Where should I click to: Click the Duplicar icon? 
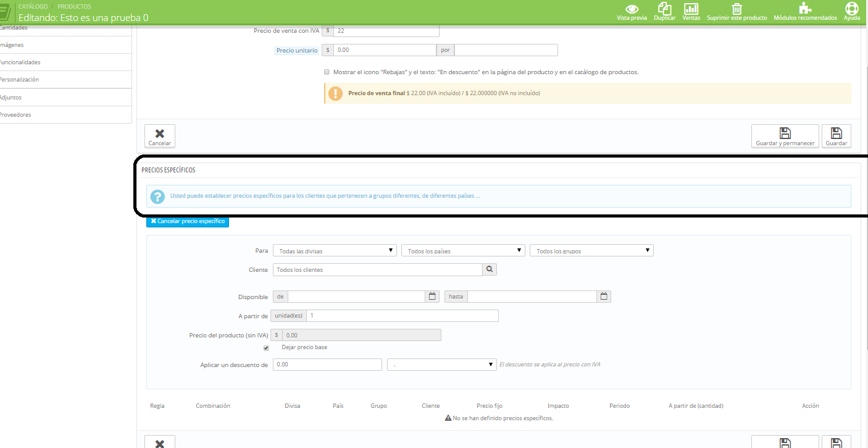pos(664,9)
